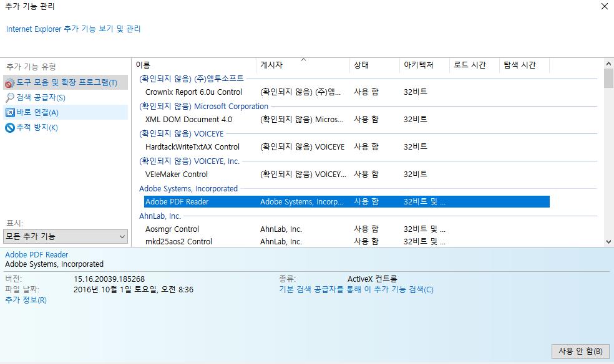Collapse the (확인되지 않음) VOICEYE group header
Viewport: 614px width, 364px height.
182,134
